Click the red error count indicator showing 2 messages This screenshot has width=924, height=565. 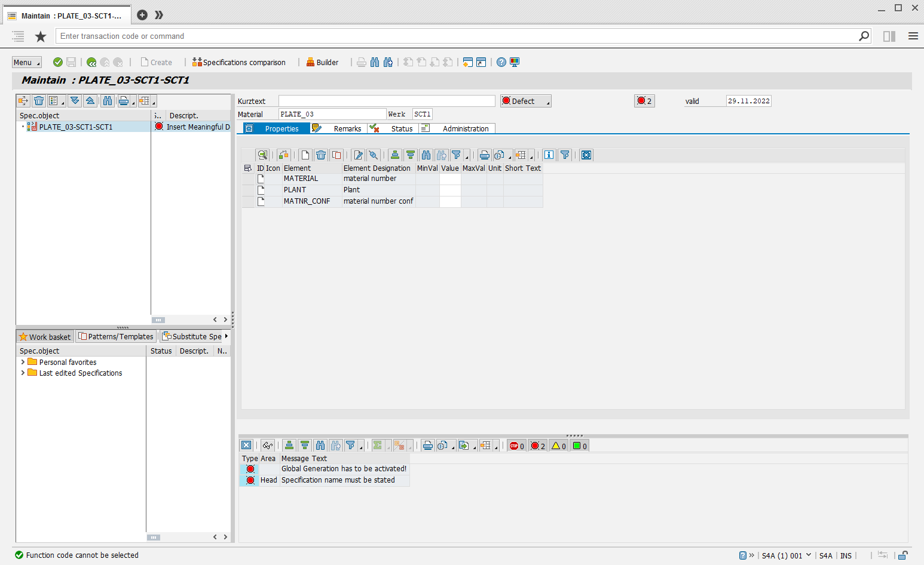pos(536,445)
